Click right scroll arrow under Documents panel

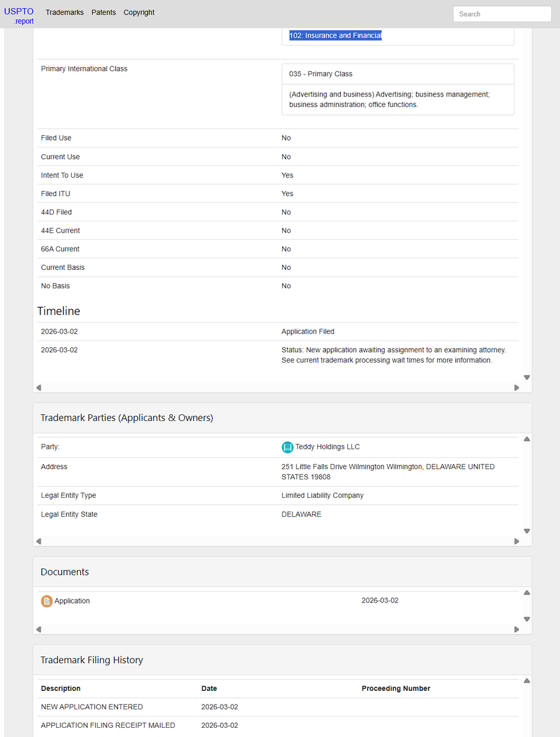pos(517,629)
